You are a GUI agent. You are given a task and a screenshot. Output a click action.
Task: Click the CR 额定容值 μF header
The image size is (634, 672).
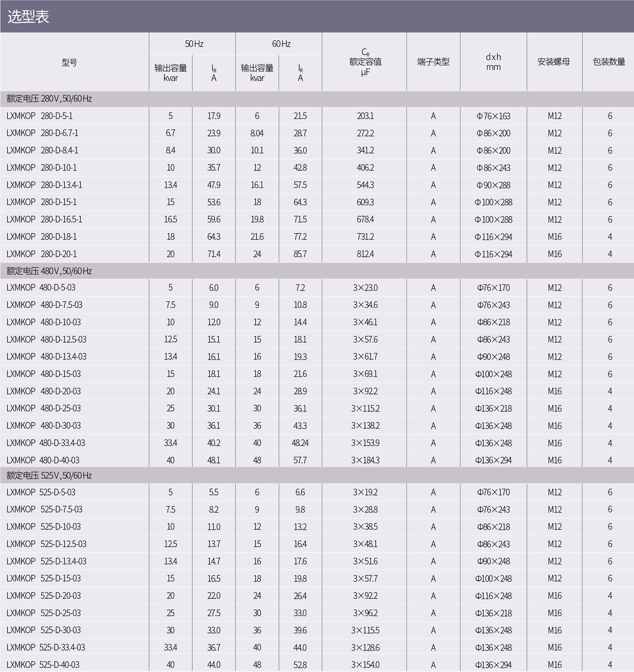[365, 62]
